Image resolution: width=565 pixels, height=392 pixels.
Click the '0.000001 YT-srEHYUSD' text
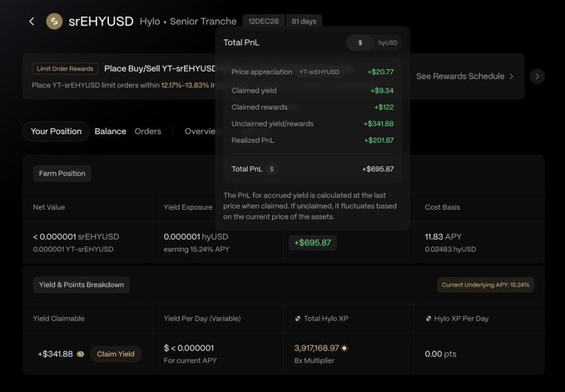tap(73, 250)
